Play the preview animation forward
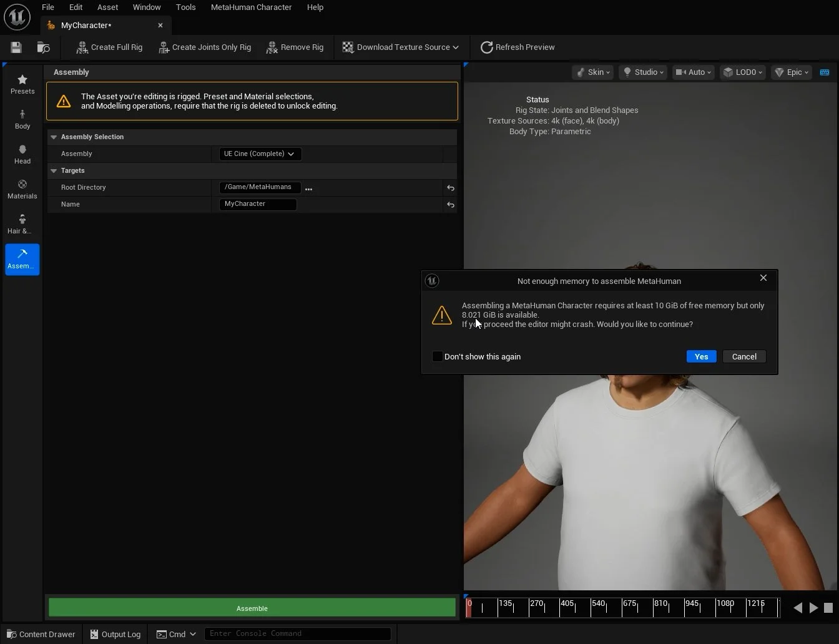 (813, 608)
